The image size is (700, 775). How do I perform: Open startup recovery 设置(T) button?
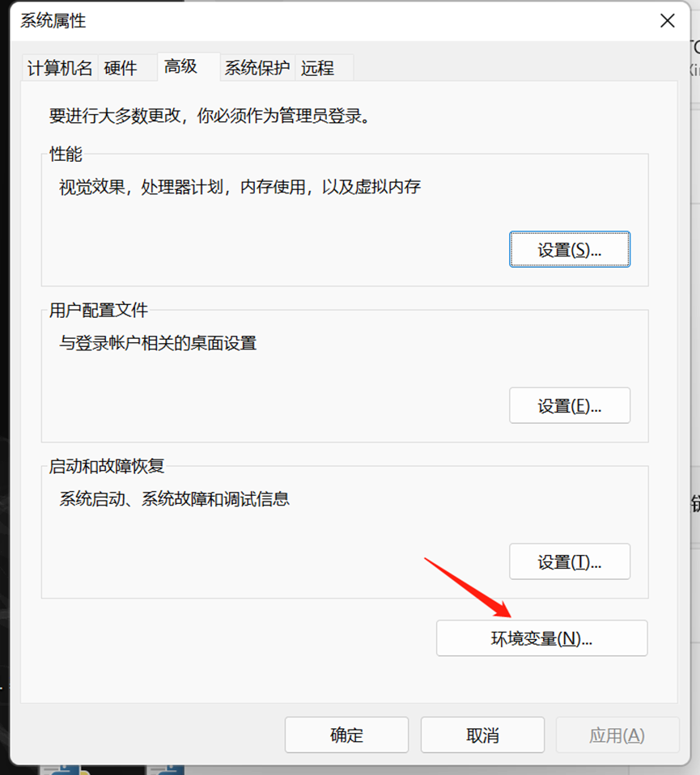point(570,561)
